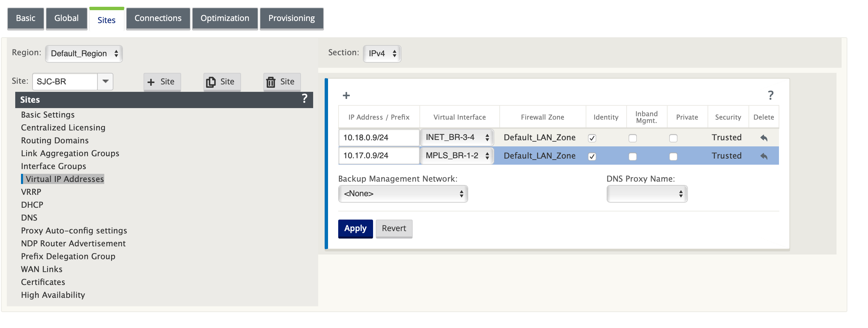Screen dimensions: 868x328
Task: Open the Region dropdown
Action: coord(84,54)
